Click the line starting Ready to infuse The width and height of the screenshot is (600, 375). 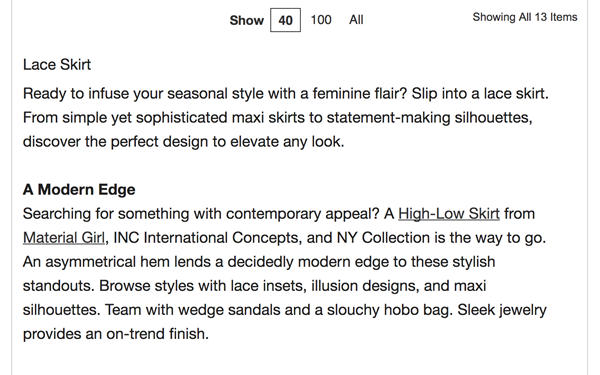285,94
